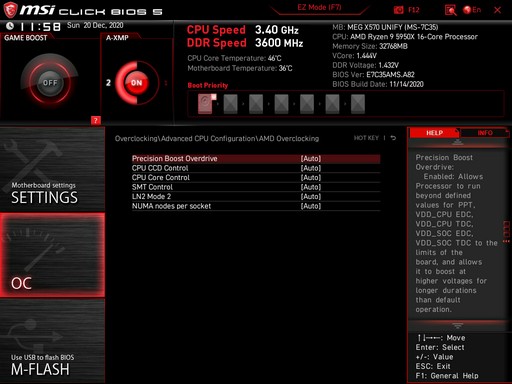Open the SETTINGS motherboard section
This screenshot has height=384, width=512.
[x=52, y=169]
